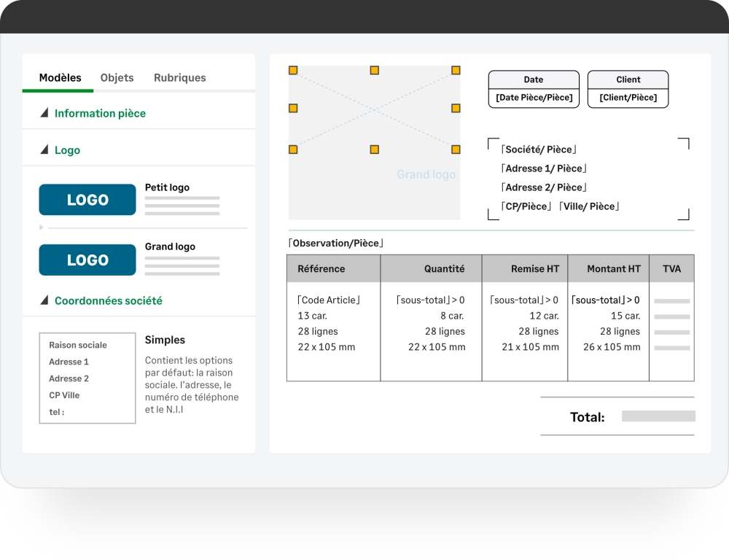The width and height of the screenshot is (729, 560).
Task: Select 15 car. in Montant HT column
Action: [625, 316]
